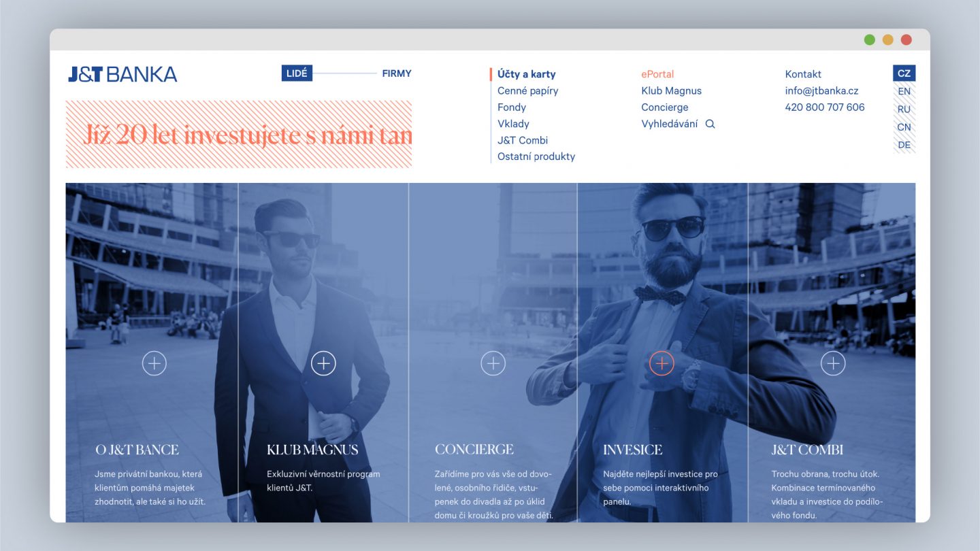This screenshot has width=980, height=551.
Task: Email the bank via info@jtbanka.cz
Action: (x=821, y=90)
